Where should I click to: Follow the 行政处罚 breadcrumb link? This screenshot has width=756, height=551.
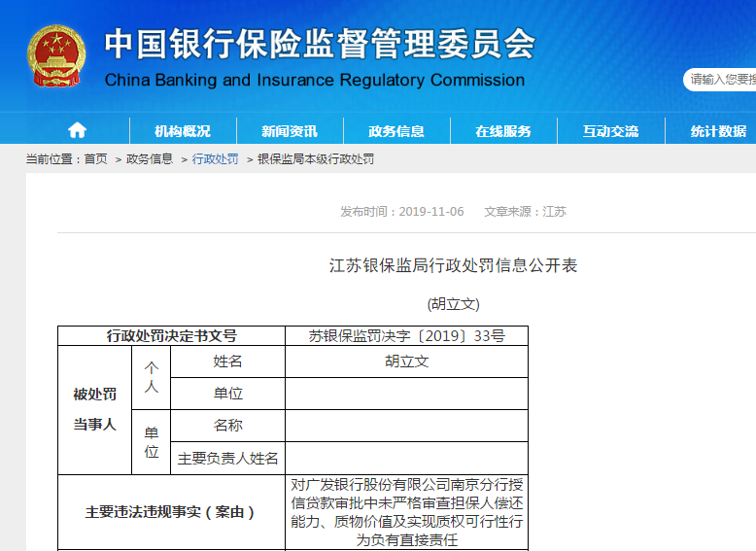tap(215, 159)
